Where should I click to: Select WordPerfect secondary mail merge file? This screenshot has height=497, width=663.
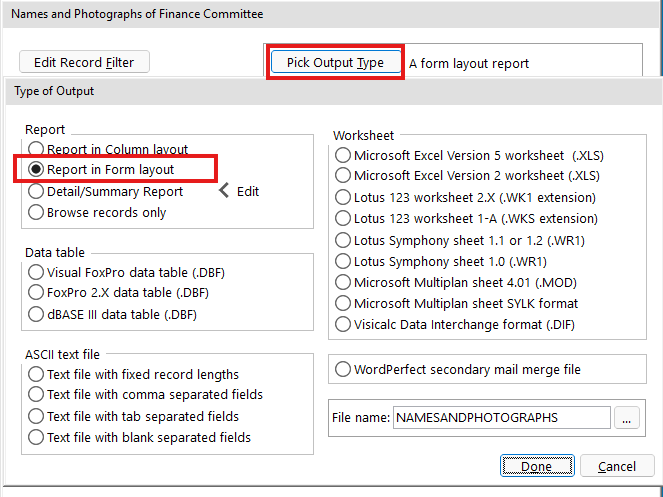point(343,369)
